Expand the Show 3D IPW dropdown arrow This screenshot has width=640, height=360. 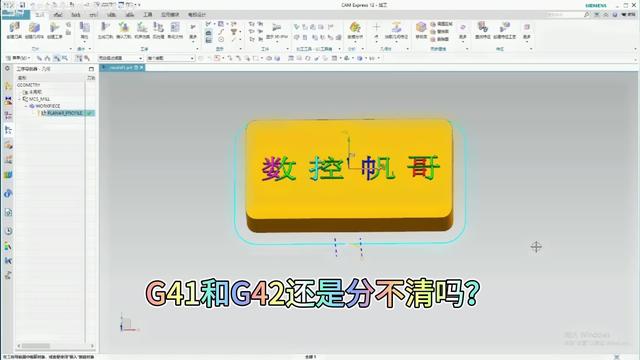coord(277,41)
